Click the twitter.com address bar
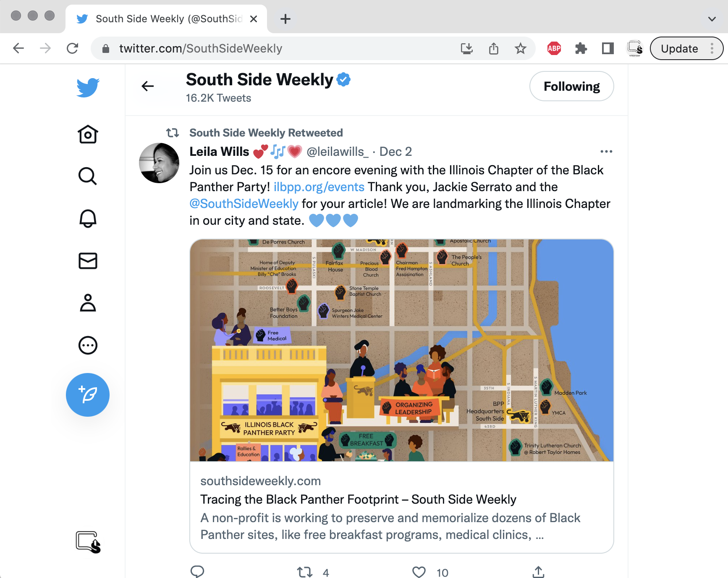The image size is (728, 578). click(x=277, y=48)
